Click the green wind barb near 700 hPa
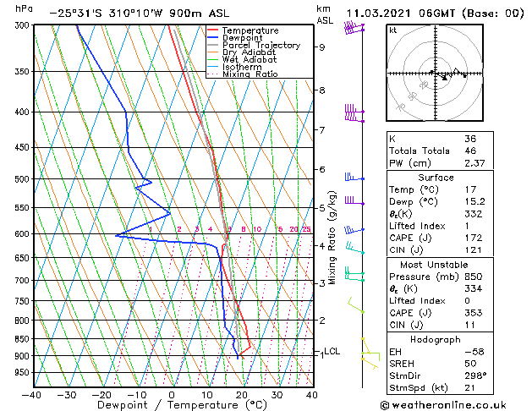The height and width of the screenshot is (411, 532). point(354,274)
